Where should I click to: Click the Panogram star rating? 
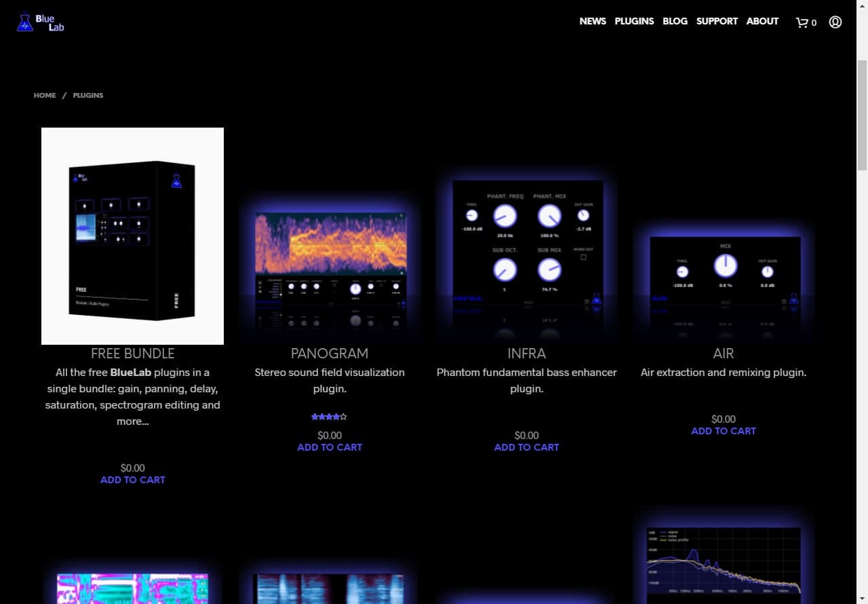coord(330,417)
